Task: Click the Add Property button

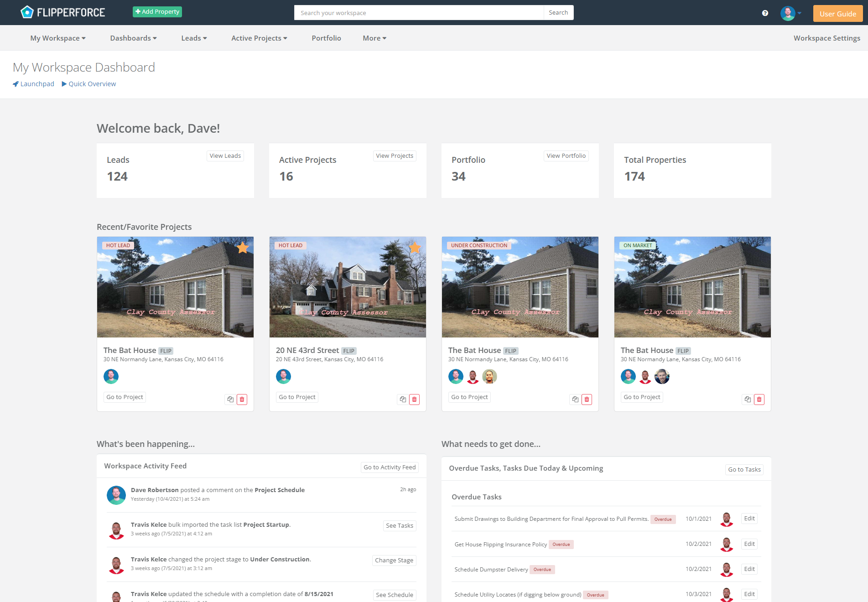Action: pyautogui.click(x=157, y=11)
